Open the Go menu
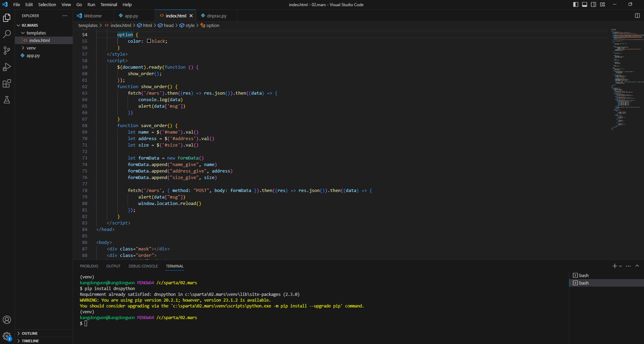The image size is (644, 344). [79, 4]
